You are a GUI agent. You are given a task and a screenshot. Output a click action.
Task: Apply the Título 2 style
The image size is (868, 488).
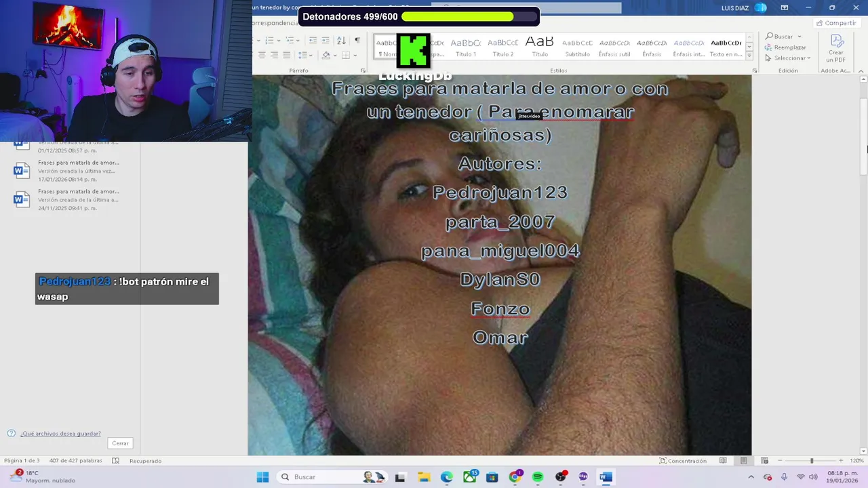[x=503, y=47]
